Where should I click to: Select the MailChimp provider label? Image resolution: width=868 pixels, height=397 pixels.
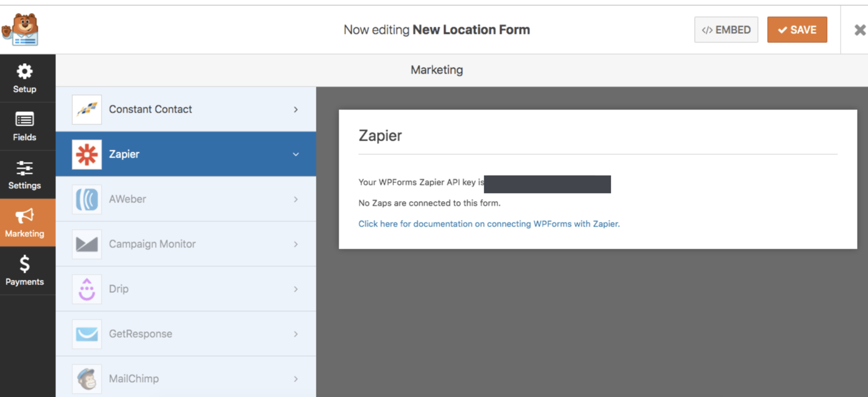pyautogui.click(x=134, y=378)
